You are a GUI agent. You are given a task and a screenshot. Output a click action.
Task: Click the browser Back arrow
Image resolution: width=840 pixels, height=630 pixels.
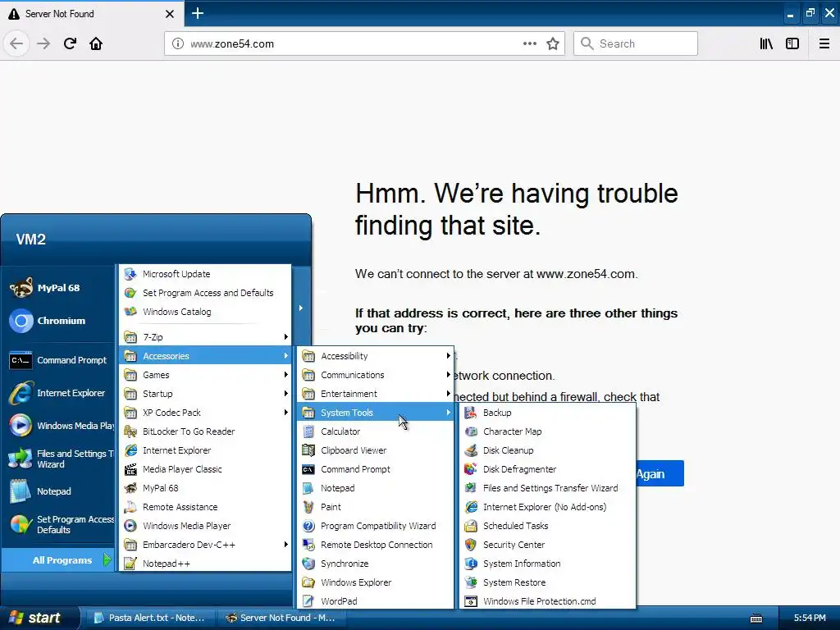(x=16, y=43)
